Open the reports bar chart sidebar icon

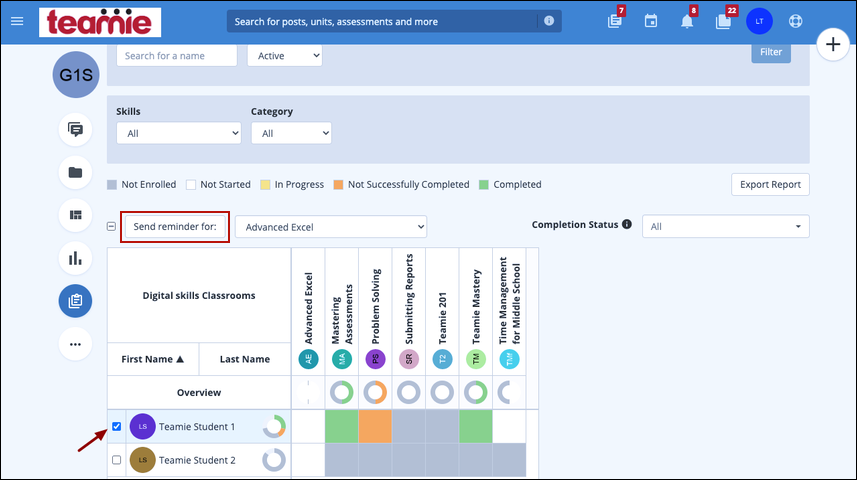(x=75, y=258)
